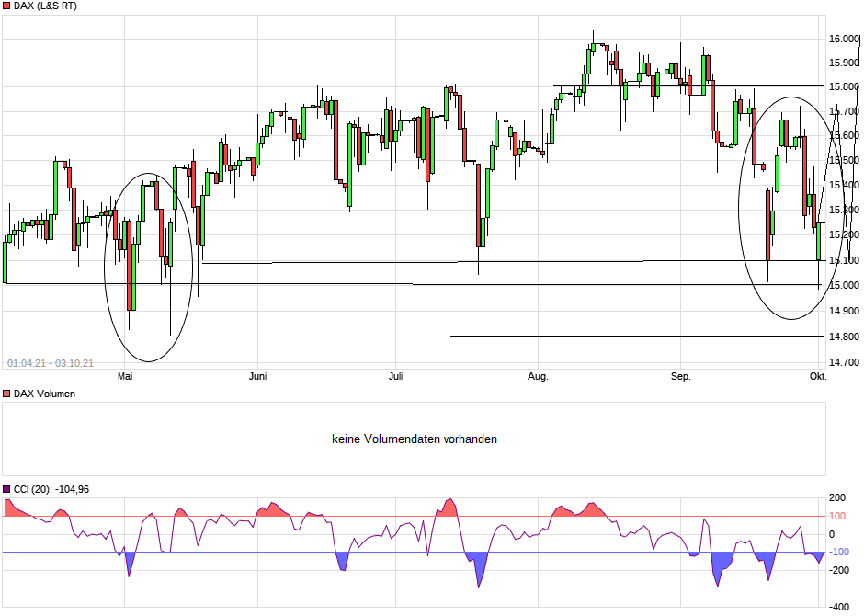This screenshot has width=864, height=616.
Task: Toggle the DAX price series visibility
Action: [7, 6]
